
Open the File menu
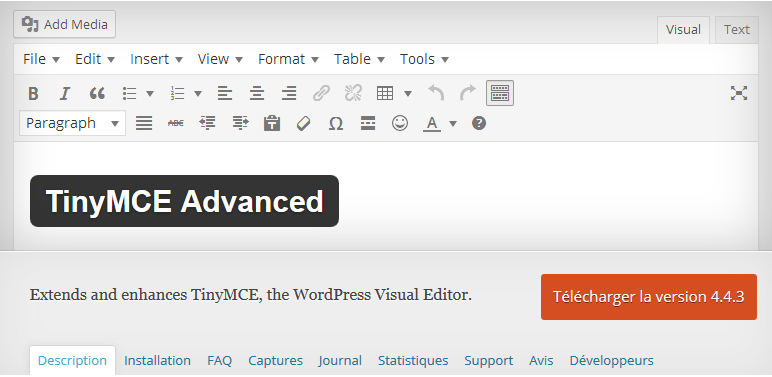point(41,59)
